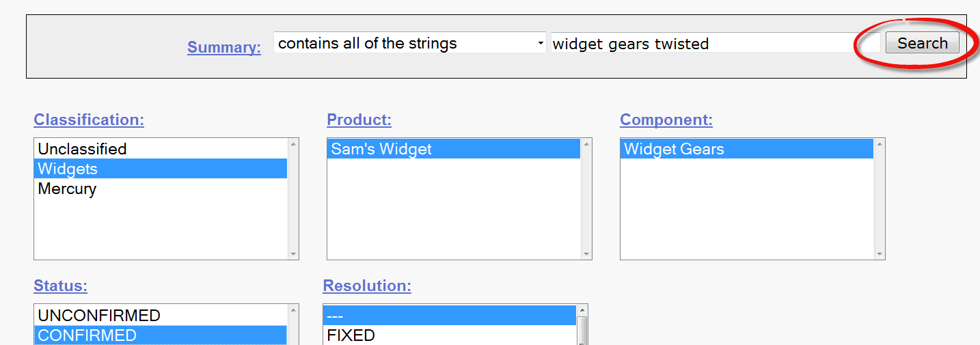Select UNCONFIRMED in the Status list

tap(99, 316)
